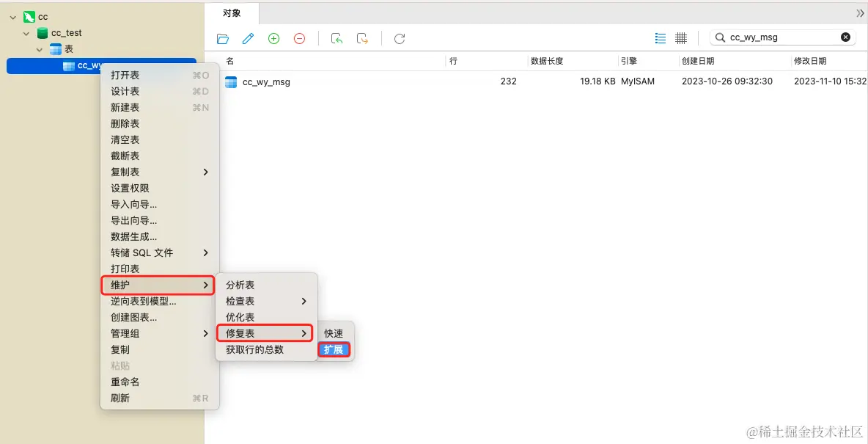Viewport: 868px width, 444px height.
Task: Choose 导出向导... from the context menu
Action: click(x=160, y=220)
